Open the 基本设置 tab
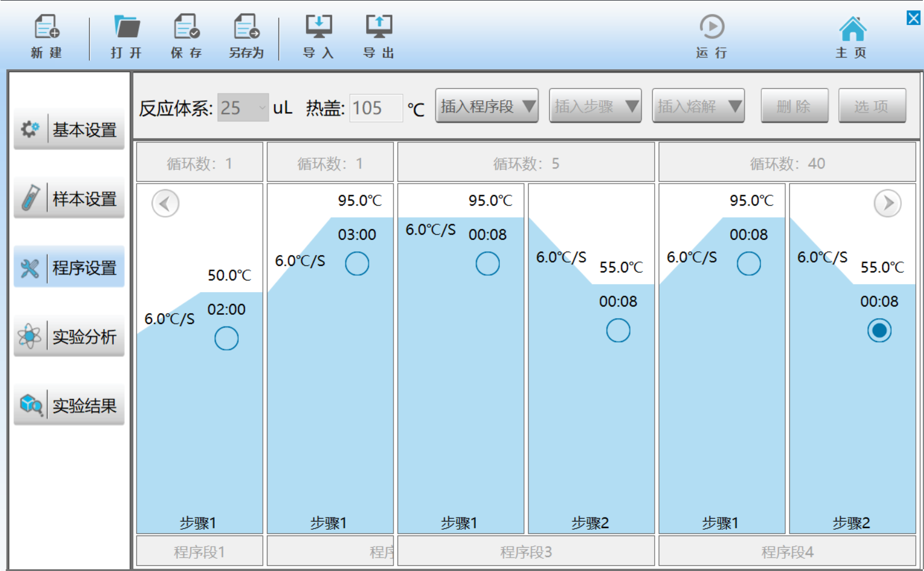 tap(69, 130)
